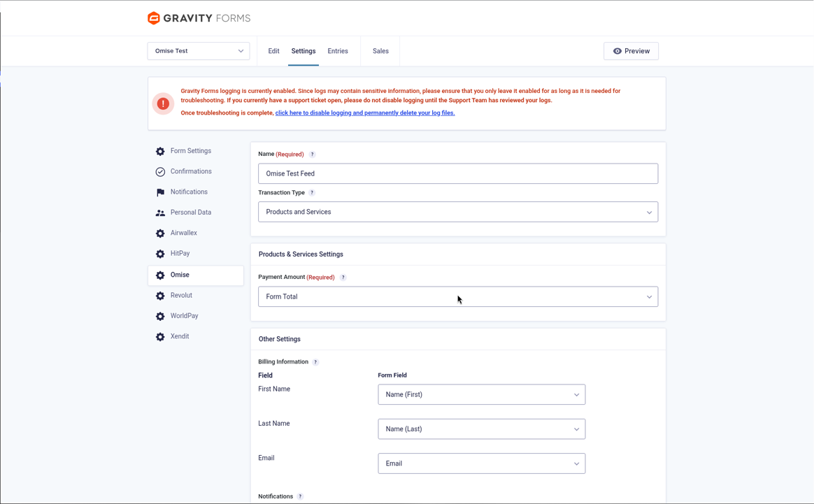Click the help icon beside Billing Information
814x504 pixels.
(315, 362)
